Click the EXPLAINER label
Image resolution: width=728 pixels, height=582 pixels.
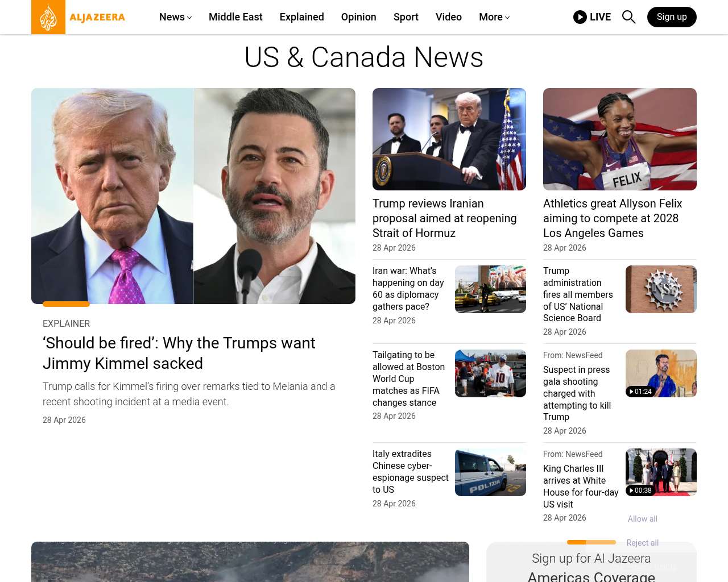67,323
